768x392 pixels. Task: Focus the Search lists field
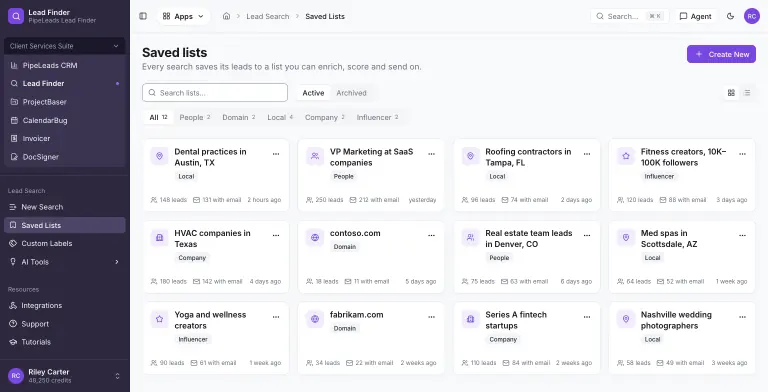(215, 93)
